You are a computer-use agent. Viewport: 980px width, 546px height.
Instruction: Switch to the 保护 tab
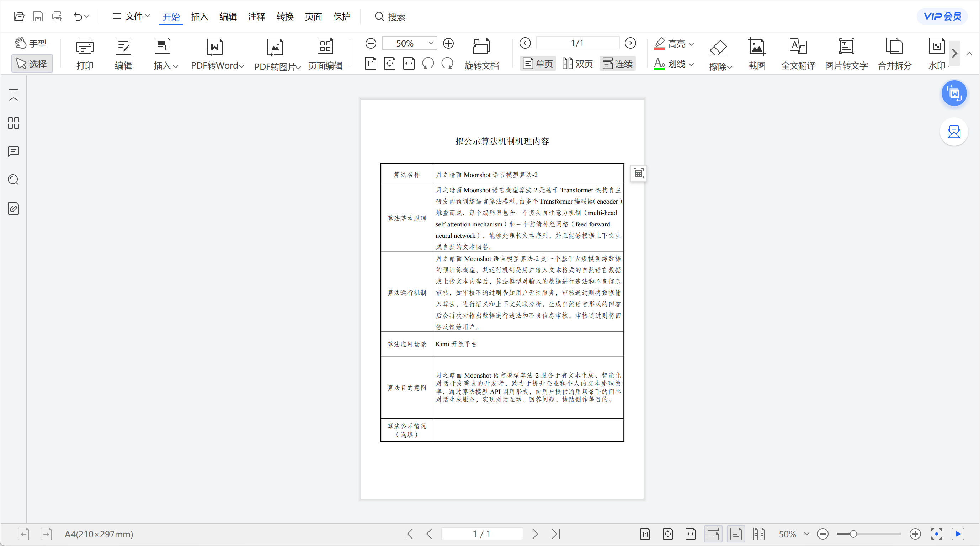pyautogui.click(x=342, y=17)
